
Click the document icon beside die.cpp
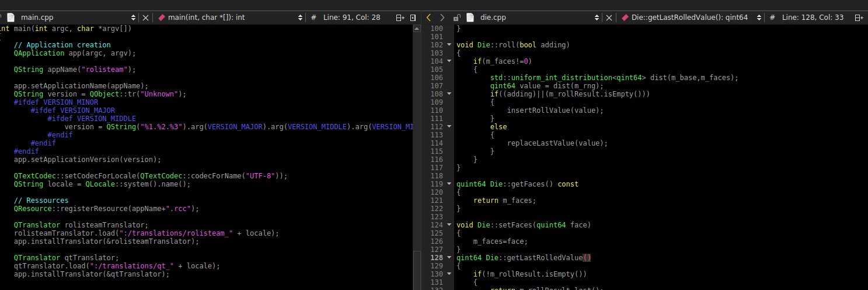point(470,18)
